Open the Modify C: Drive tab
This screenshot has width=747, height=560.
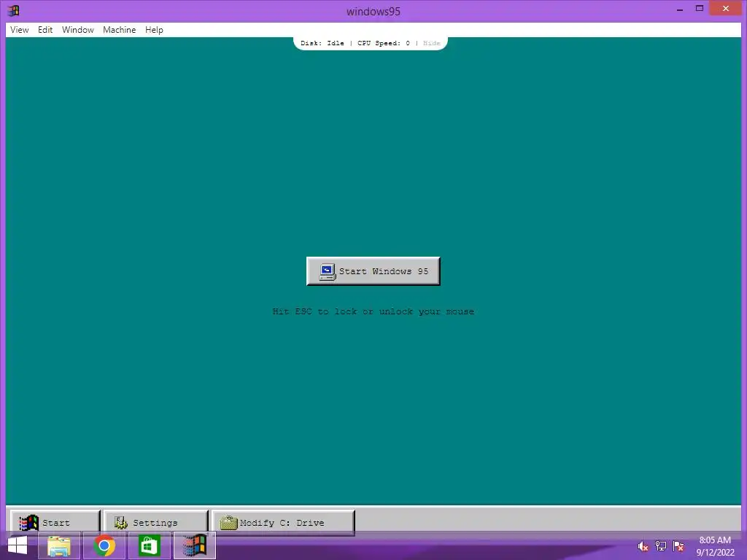[283, 522]
